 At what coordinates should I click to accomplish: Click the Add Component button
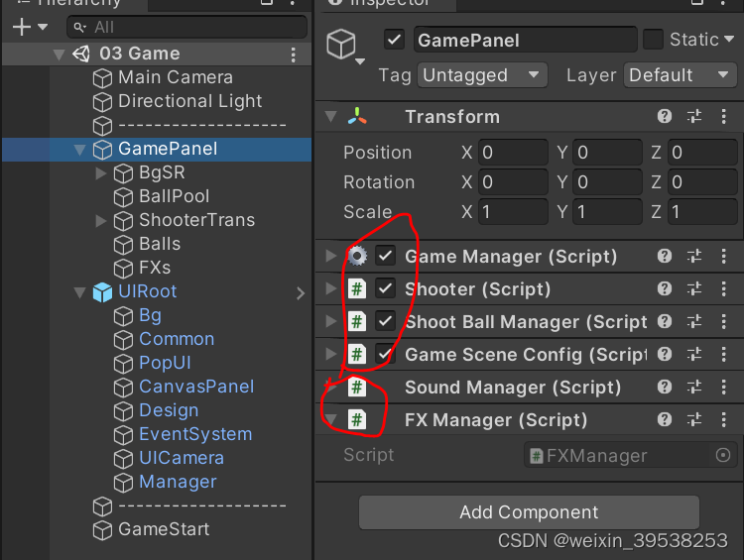[x=529, y=512]
